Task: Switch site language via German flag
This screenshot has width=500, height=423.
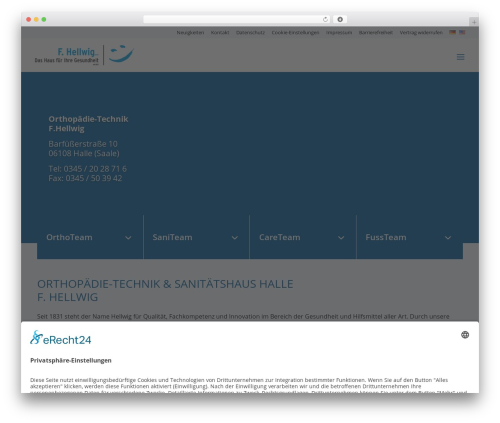Action: [x=452, y=32]
